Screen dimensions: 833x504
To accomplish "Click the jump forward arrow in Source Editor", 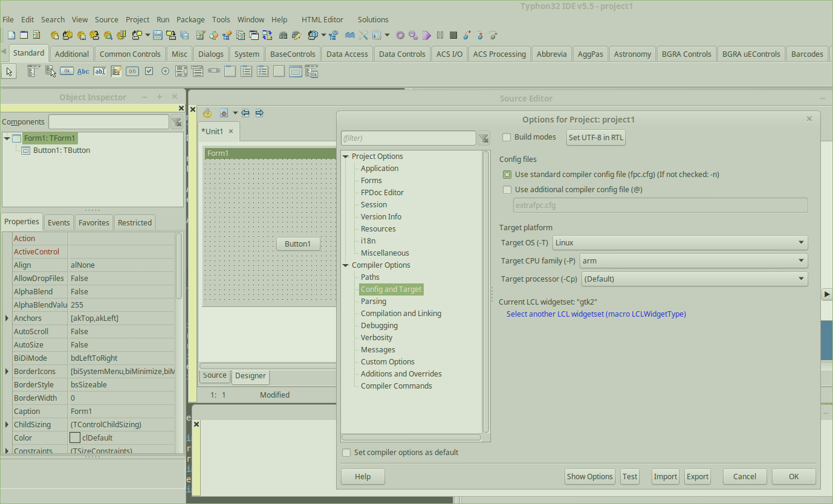I will tap(259, 113).
